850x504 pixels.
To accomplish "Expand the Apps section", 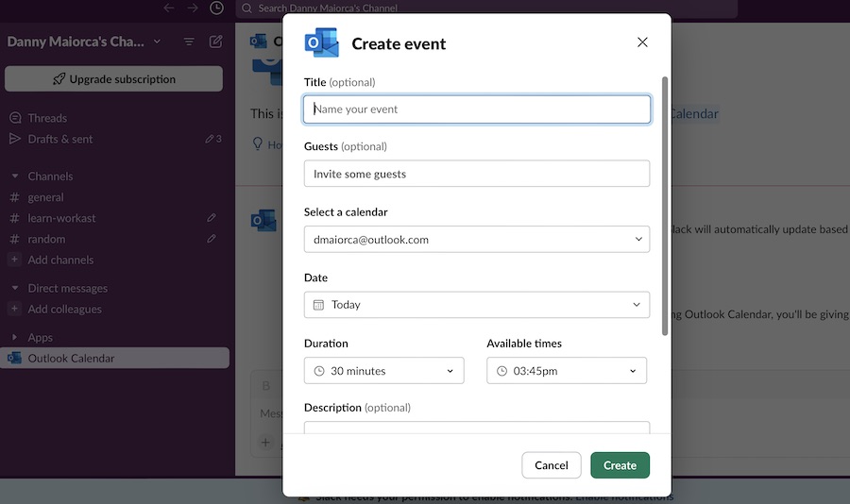I will tap(14, 338).
